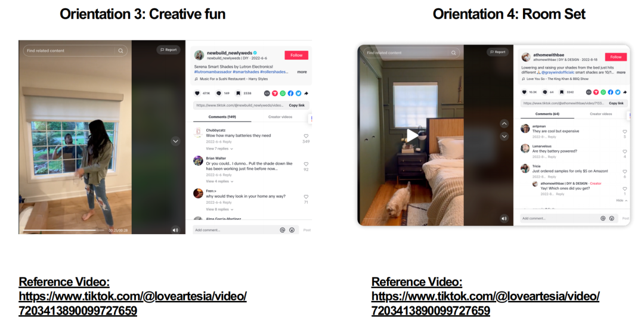Report the athomewithbae video
Image resolution: width=644 pixels, height=332 pixels.
coord(498,52)
